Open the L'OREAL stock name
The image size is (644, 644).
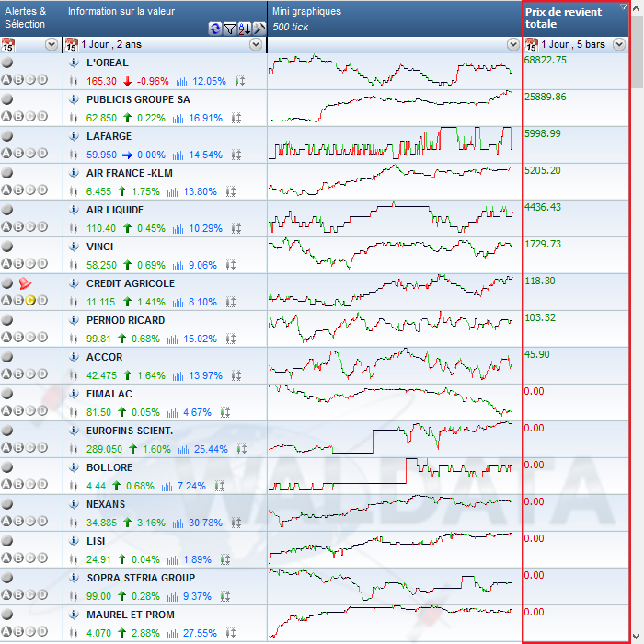click(108, 63)
